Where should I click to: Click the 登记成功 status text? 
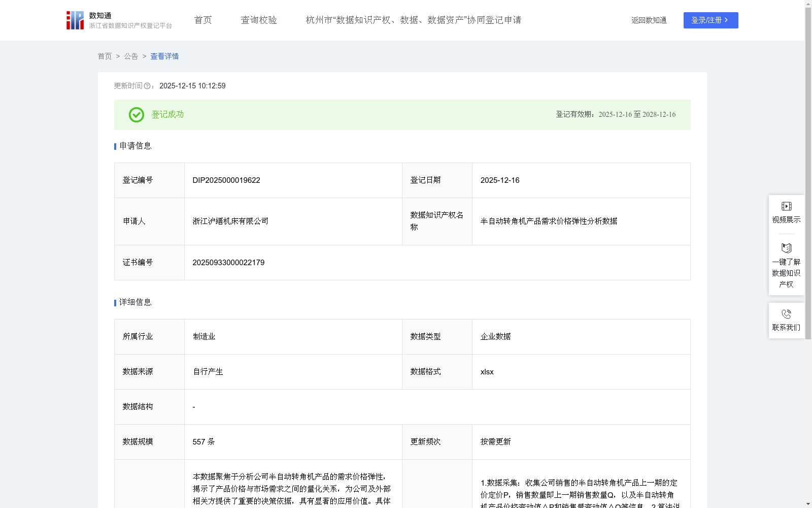coord(167,114)
